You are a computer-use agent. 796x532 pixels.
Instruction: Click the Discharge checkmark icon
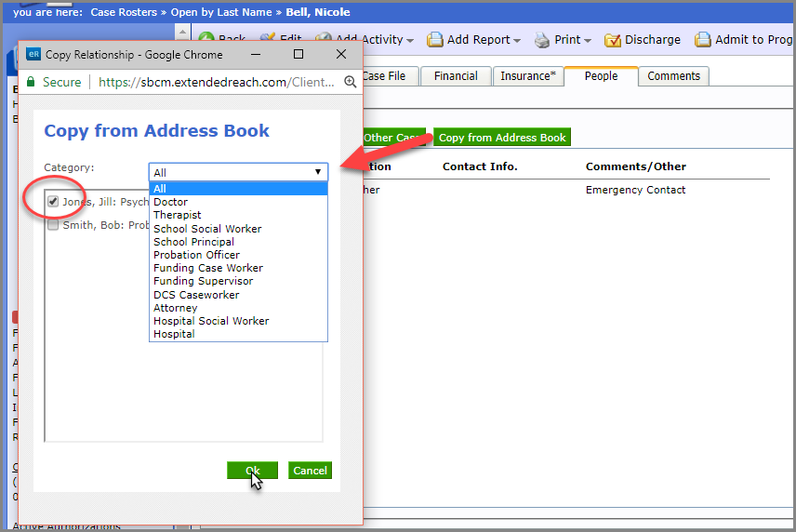pos(613,40)
